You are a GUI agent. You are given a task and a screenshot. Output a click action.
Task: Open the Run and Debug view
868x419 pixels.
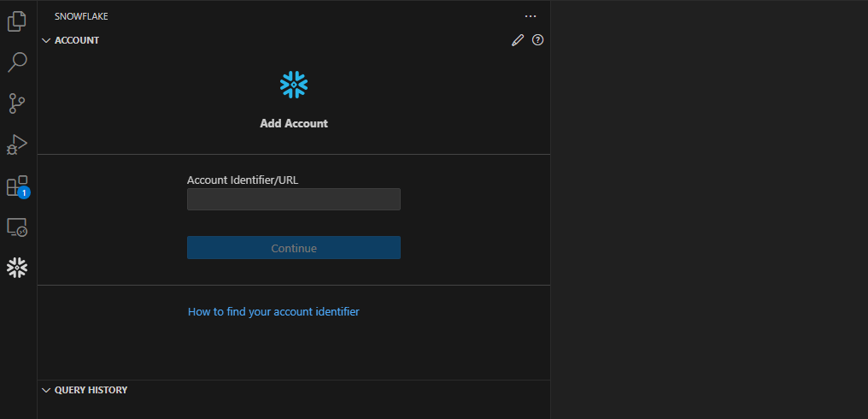tap(17, 145)
